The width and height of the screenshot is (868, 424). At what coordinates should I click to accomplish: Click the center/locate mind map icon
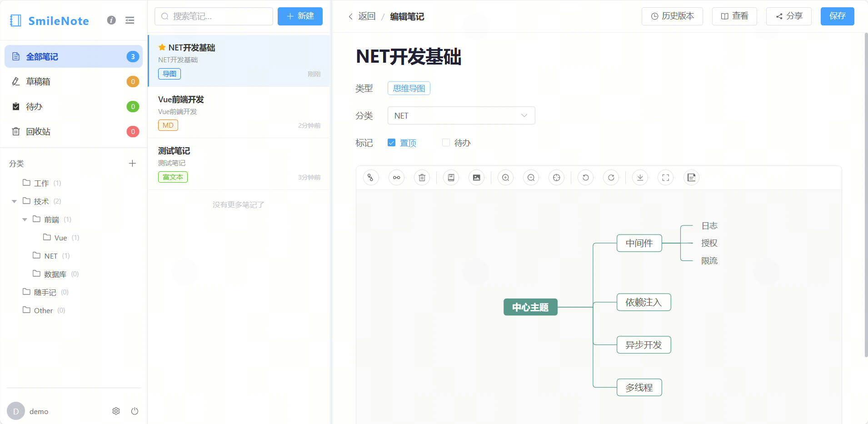(556, 178)
